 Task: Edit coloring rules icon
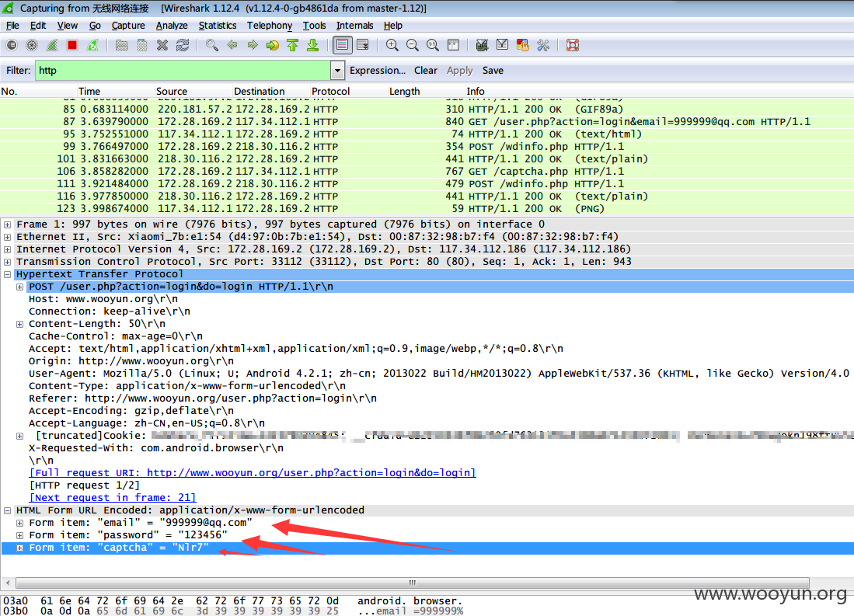[x=523, y=45]
